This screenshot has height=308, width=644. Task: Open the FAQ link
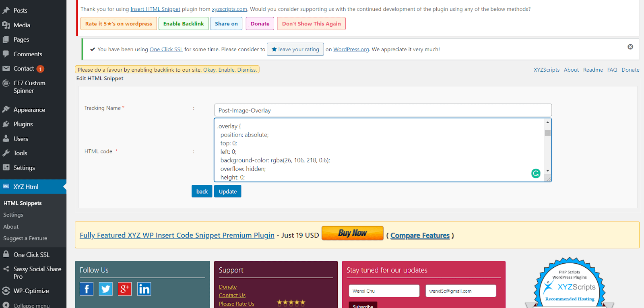[x=612, y=70]
